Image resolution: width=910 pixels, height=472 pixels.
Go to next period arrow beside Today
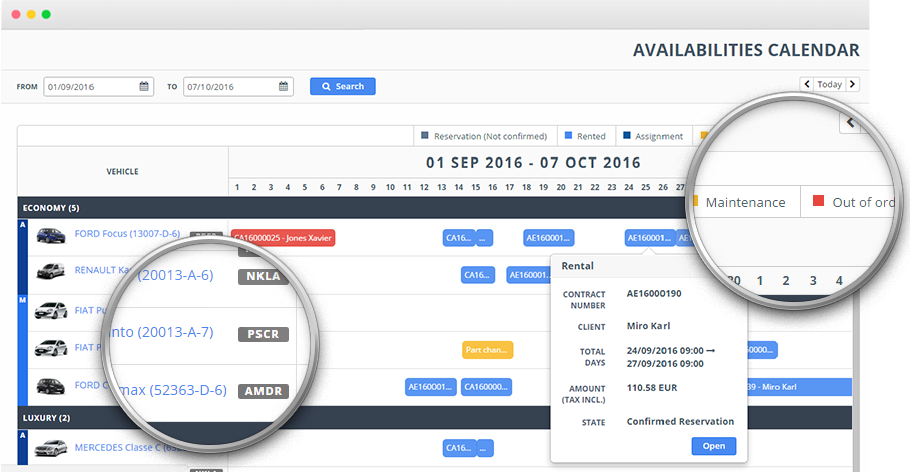852,84
